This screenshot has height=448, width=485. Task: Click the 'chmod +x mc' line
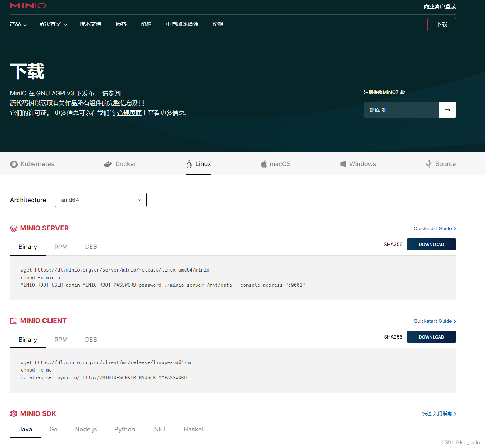[x=36, y=370]
